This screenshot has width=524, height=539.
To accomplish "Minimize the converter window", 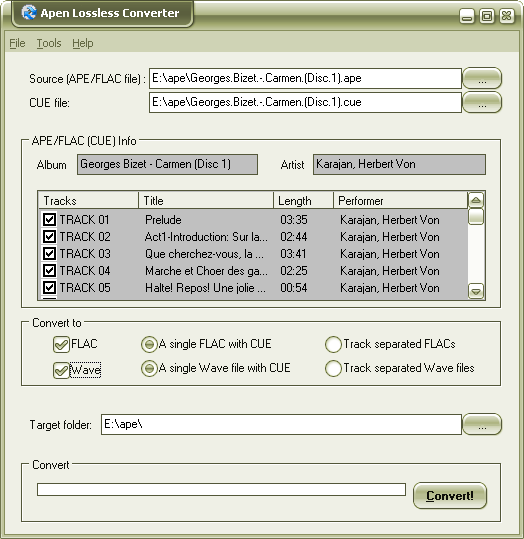I will pos(467,16).
